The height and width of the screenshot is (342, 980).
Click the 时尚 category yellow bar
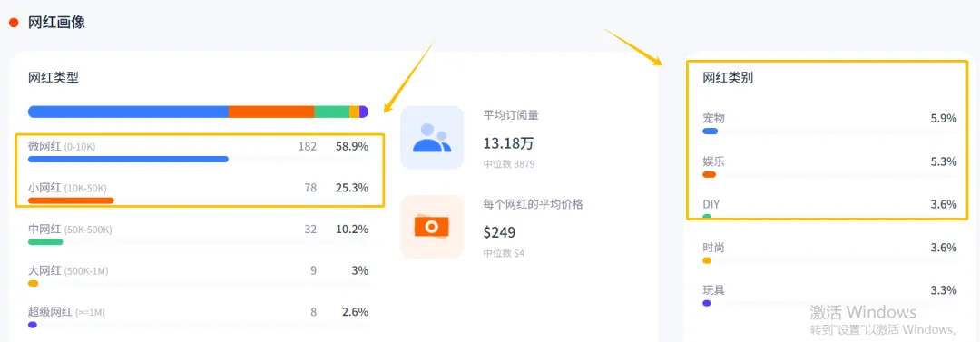707,260
